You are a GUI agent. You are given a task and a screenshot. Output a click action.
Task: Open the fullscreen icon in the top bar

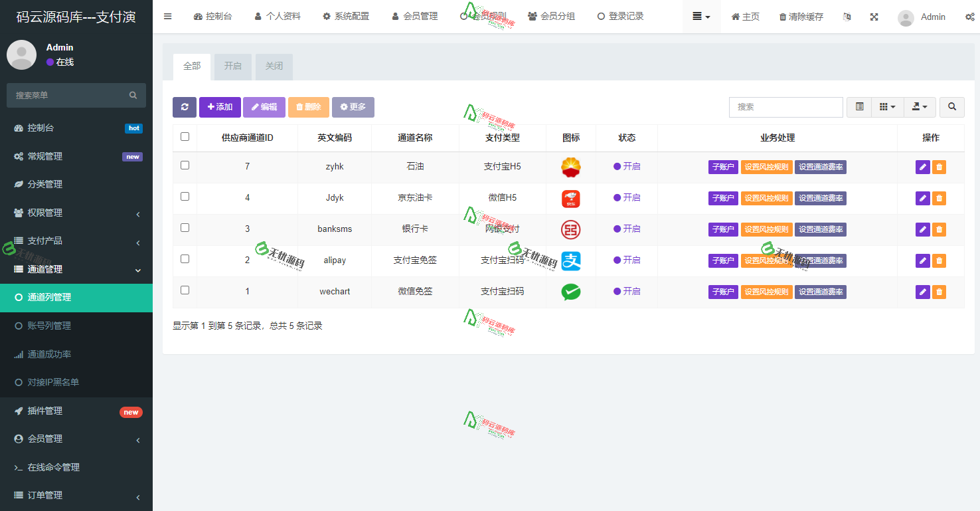click(874, 17)
